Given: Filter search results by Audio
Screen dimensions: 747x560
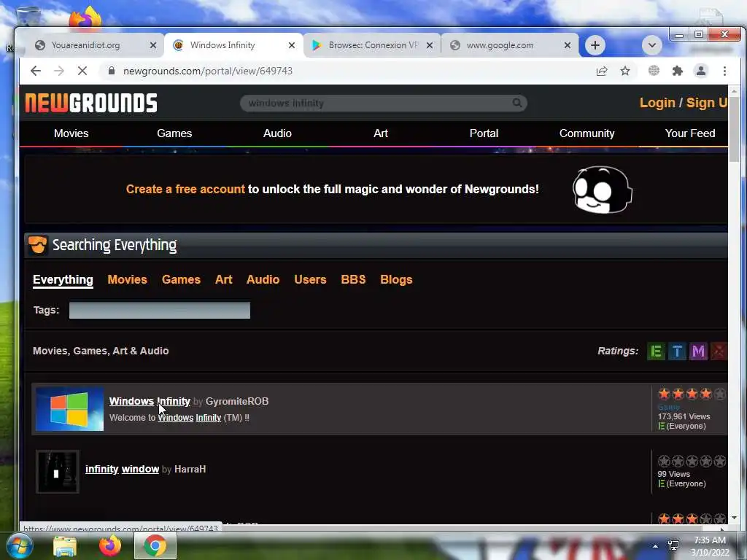Looking at the screenshot, I should point(263,279).
